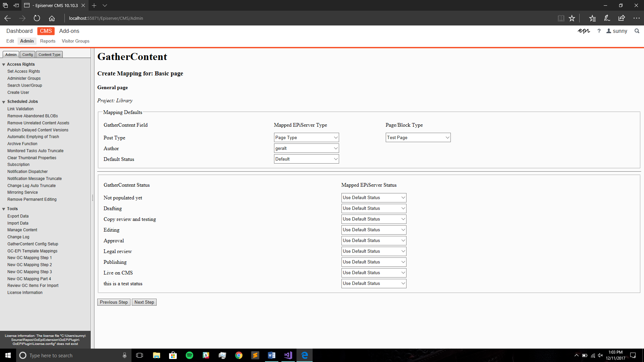Viewport: 644px width, 362px height.
Task: Open the Episerver help question mark
Action: point(599,31)
